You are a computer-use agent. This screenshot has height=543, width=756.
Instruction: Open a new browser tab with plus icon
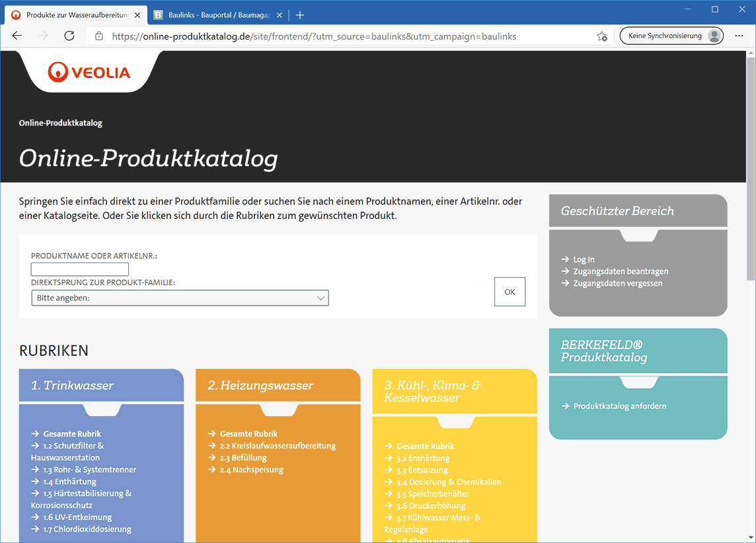[x=300, y=15]
